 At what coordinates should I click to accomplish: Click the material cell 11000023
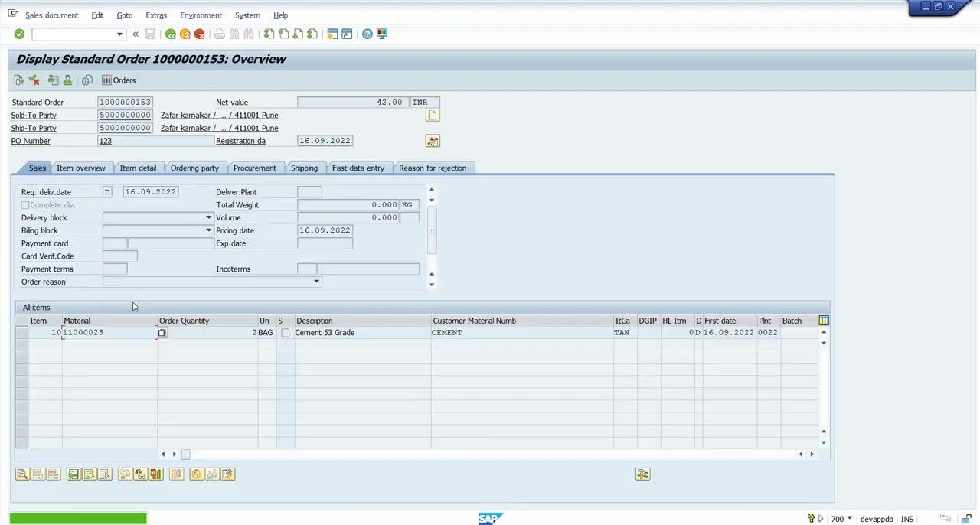[110, 333]
